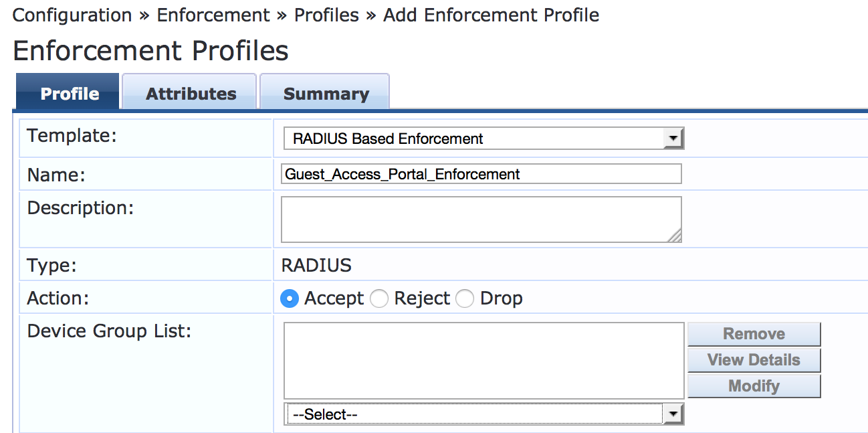This screenshot has height=433, width=868.
Task: Select the Accept action radio button
Action: tap(290, 298)
